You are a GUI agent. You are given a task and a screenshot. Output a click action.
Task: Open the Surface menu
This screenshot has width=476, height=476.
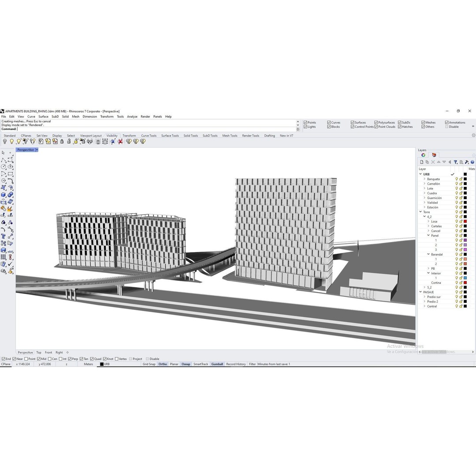pyautogui.click(x=43, y=116)
